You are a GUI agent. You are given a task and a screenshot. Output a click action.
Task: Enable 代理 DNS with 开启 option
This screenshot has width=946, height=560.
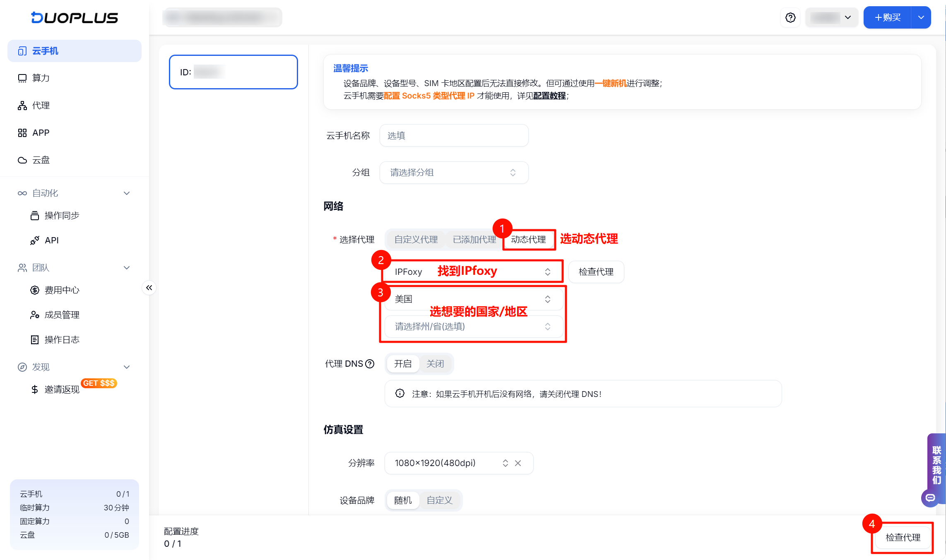(x=402, y=363)
